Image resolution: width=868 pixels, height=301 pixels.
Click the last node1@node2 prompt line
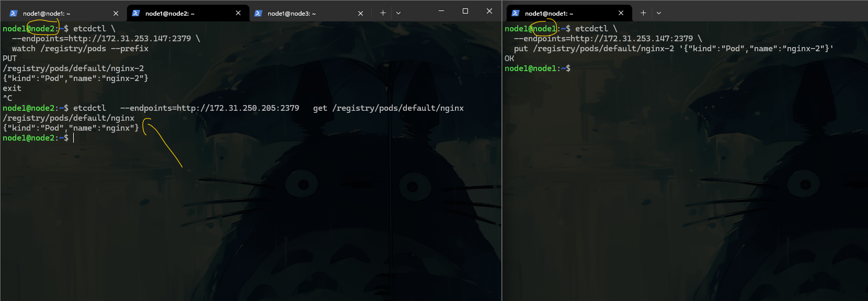click(x=37, y=138)
